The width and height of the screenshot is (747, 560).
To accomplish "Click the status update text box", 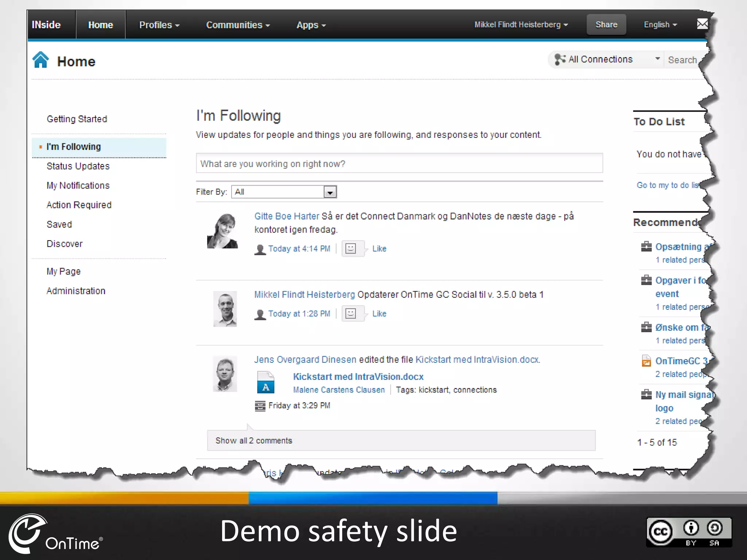I will [399, 163].
